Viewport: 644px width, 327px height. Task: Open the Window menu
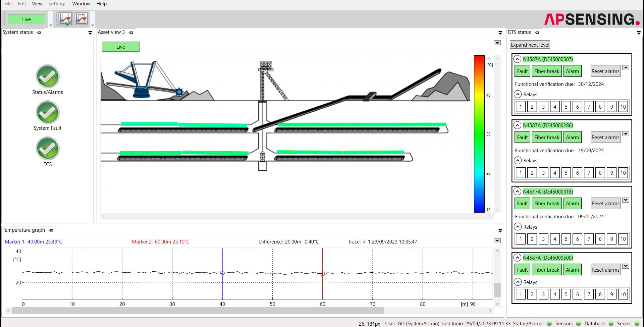(81, 4)
